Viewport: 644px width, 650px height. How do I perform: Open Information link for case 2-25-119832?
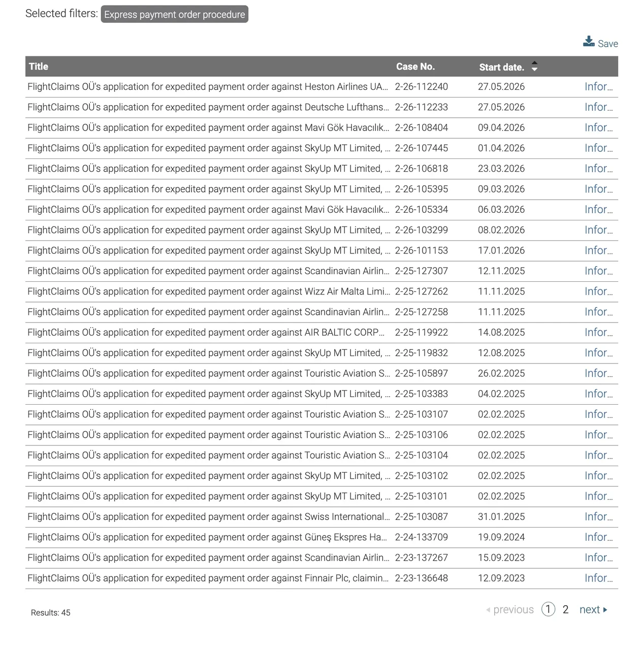coord(598,353)
